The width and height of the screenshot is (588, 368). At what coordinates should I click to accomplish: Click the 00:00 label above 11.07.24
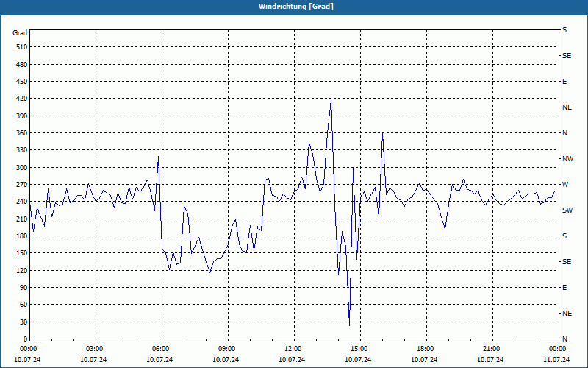point(557,349)
